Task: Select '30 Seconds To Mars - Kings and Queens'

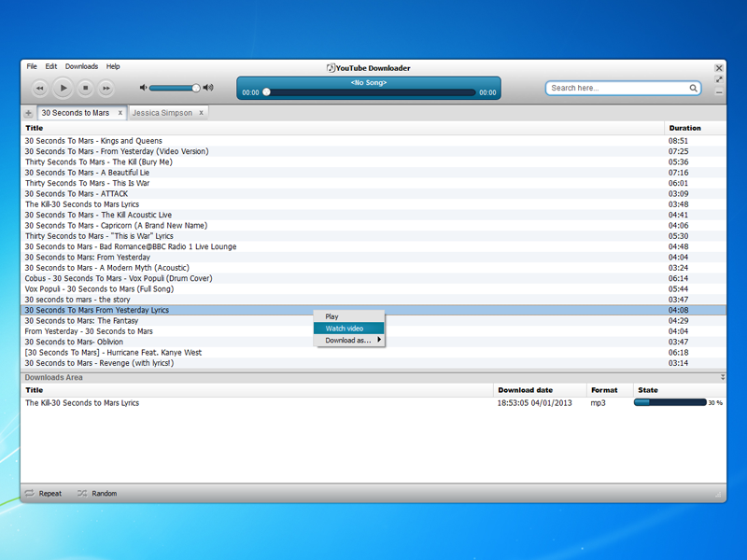Action: 373,141
